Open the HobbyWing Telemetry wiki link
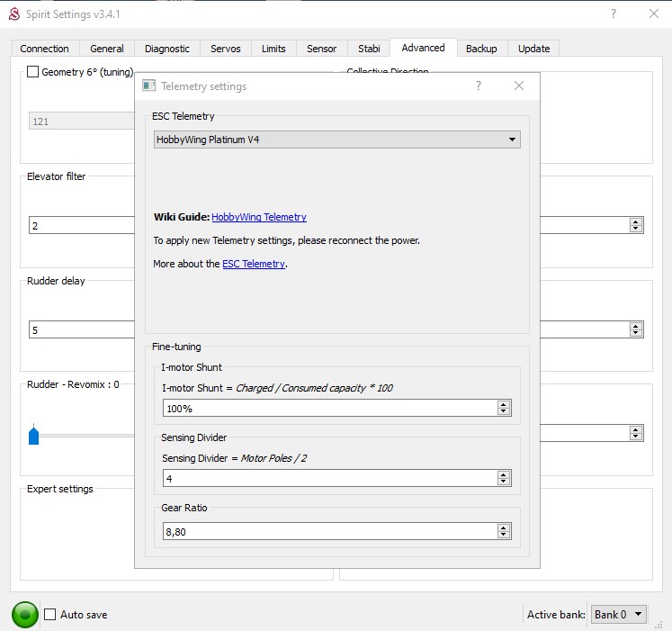672x631 pixels. pyautogui.click(x=259, y=217)
